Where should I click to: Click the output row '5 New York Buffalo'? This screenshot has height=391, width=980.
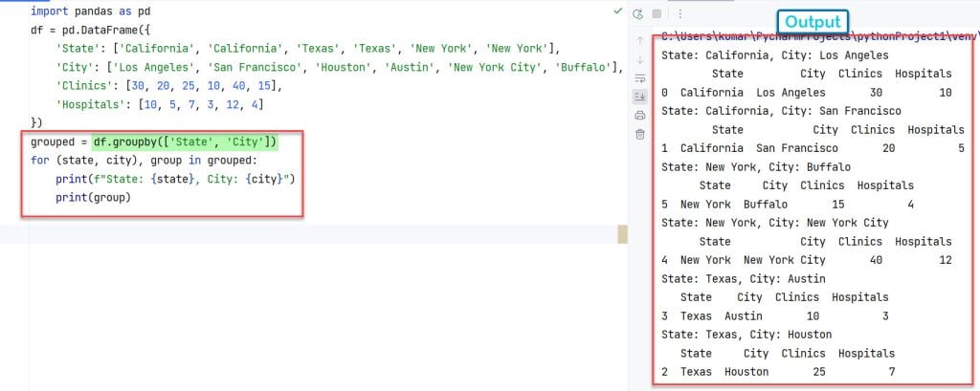[x=788, y=205]
